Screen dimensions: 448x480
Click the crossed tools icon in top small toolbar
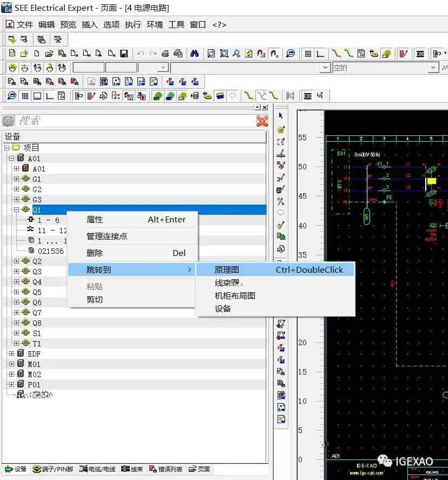click(57, 40)
